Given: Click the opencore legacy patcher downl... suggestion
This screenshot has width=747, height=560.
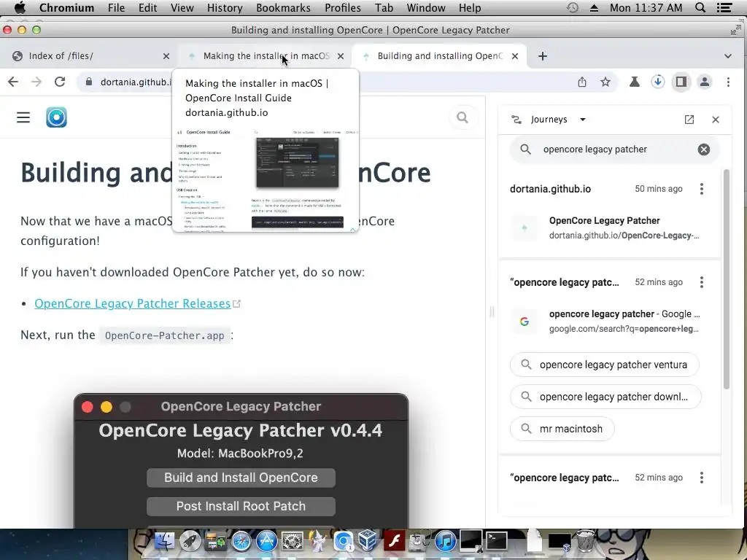Looking at the screenshot, I should pos(605,397).
